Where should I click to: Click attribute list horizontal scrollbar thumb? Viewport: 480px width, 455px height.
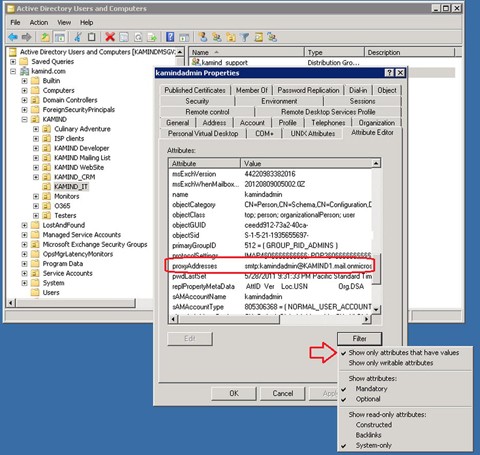pos(229,319)
